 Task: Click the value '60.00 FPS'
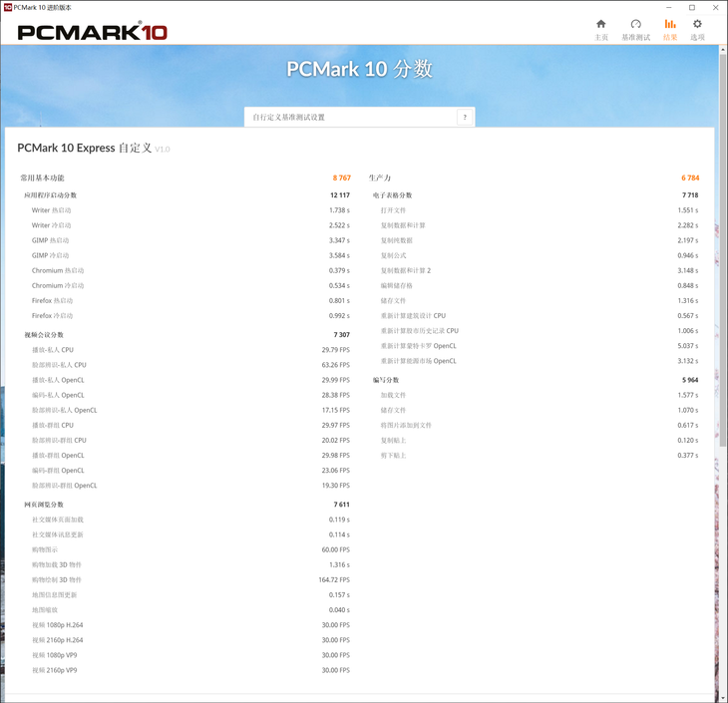click(x=336, y=549)
